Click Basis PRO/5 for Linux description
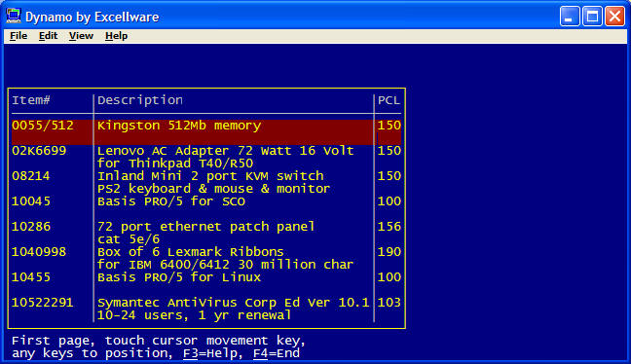The width and height of the screenshot is (631, 364). pyautogui.click(x=179, y=277)
